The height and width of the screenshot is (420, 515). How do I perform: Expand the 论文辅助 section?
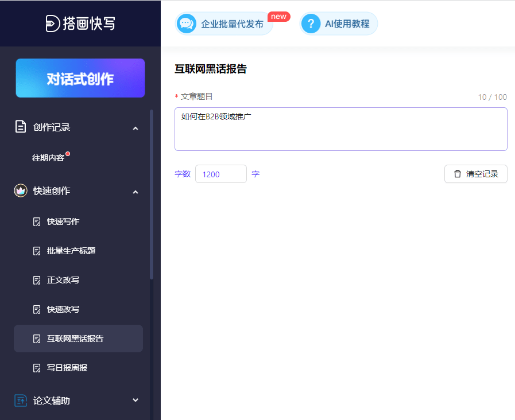pyautogui.click(x=135, y=400)
